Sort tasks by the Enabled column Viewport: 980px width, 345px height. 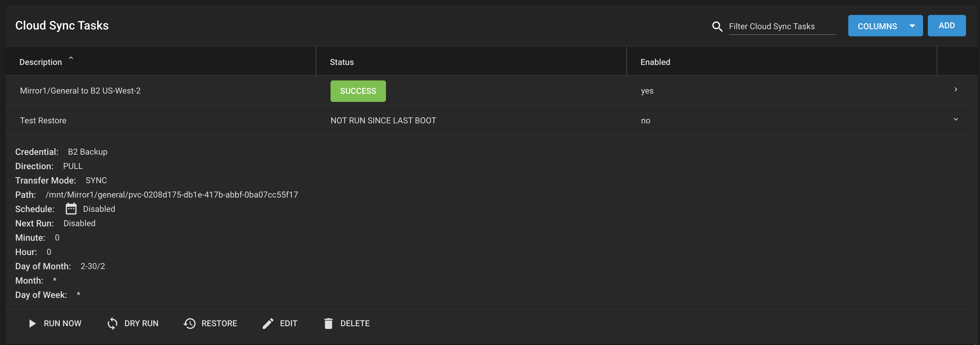(655, 62)
